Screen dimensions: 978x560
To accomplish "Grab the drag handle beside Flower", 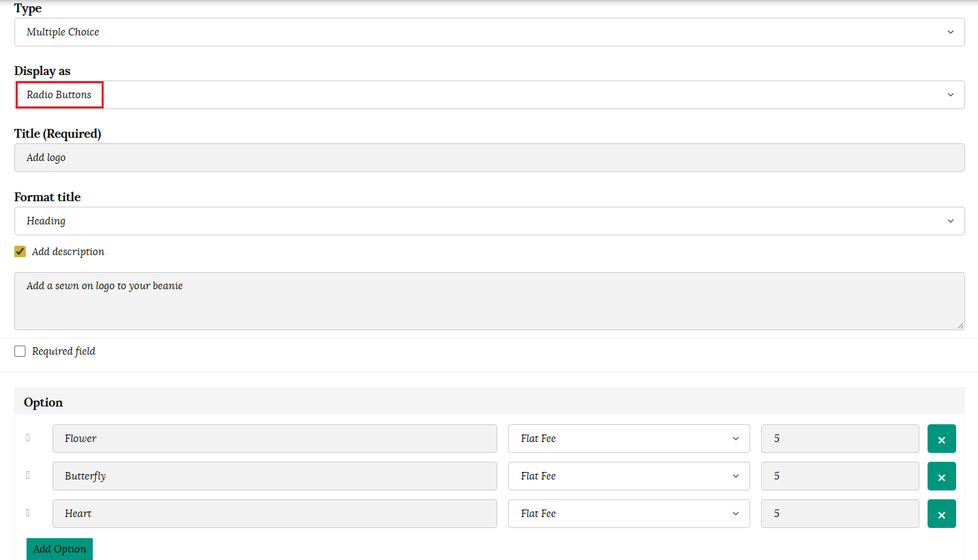I will pyautogui.click(x=28, y=438).
